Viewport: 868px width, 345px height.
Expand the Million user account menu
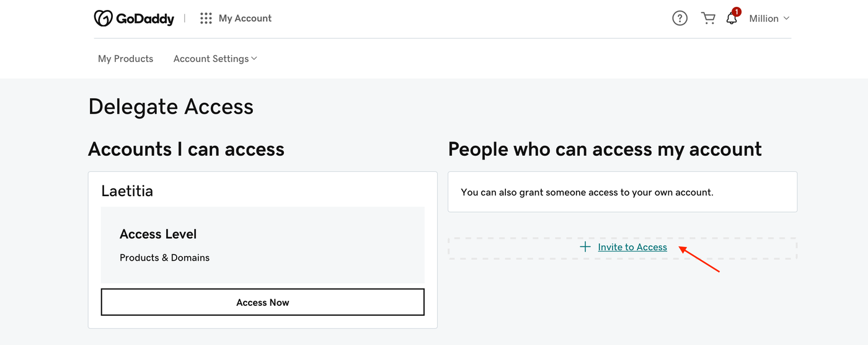[764, 19]
